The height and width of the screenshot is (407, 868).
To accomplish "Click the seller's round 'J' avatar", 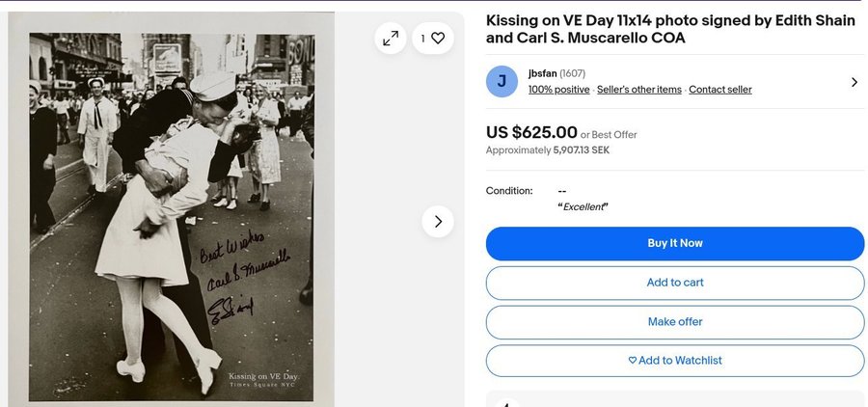I will tap(502, 82).
